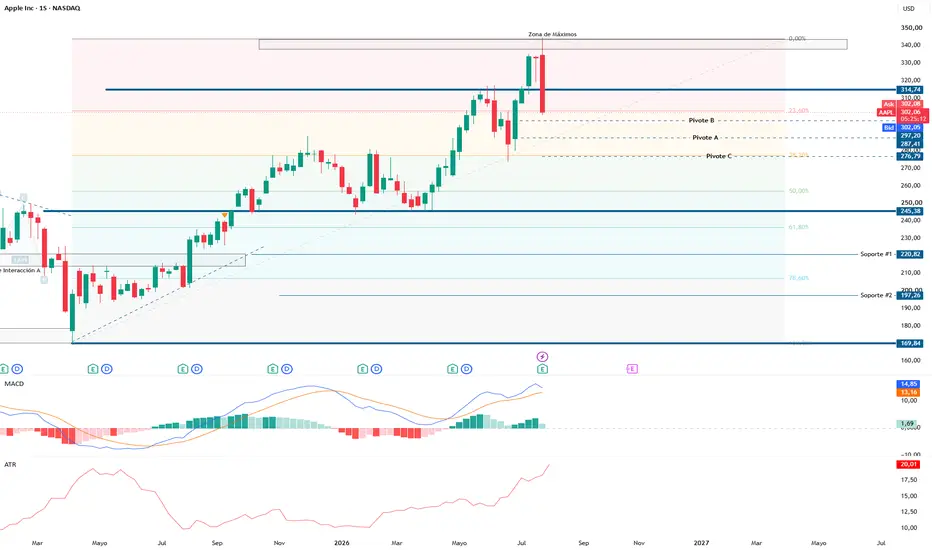Click the purple lightning event icon

pyautogui.click(x=542, y=357)
